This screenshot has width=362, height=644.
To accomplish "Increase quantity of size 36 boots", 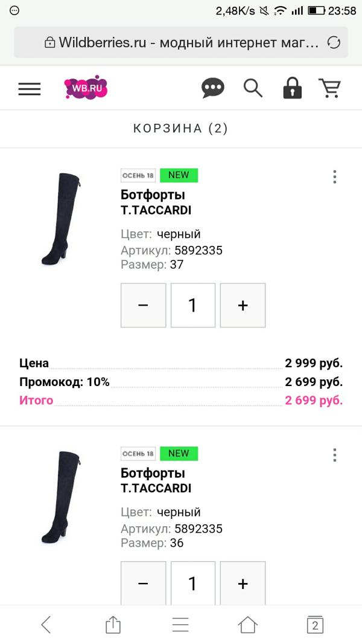I will click(x=243, y=583).
